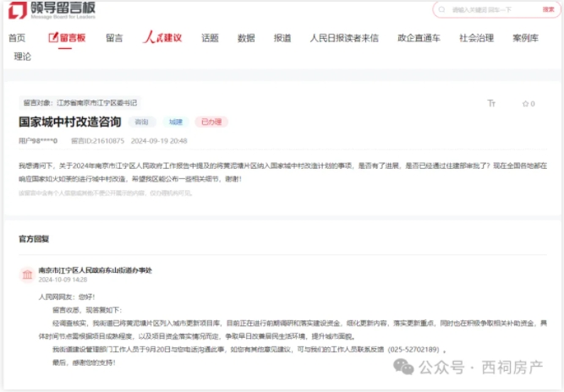Image resolution: width=564 pixels, height=392 pixels.
Task: Open the 理论 navigation item
Action: tap(23, 57)
